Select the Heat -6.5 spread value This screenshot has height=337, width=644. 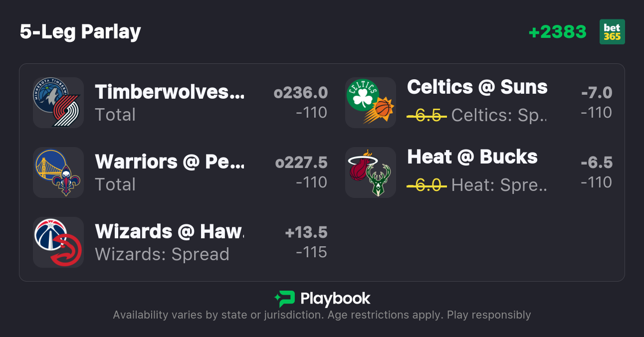[x=596, y=163]
